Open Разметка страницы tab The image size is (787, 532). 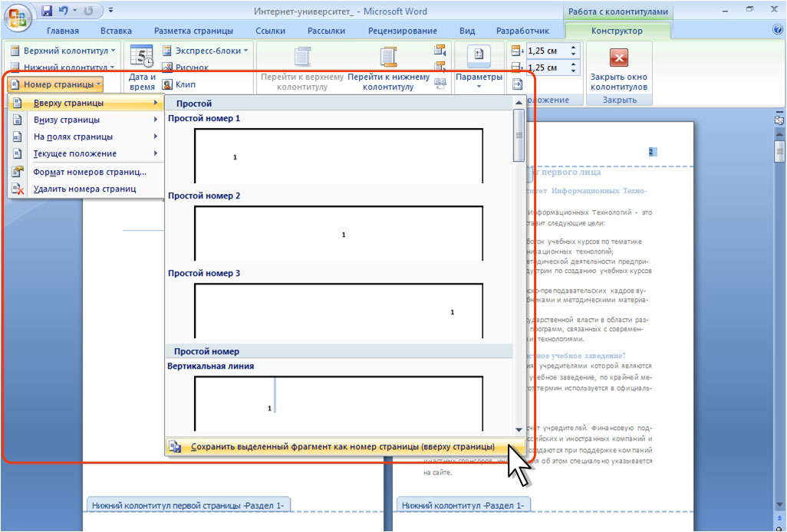point(193,31)
